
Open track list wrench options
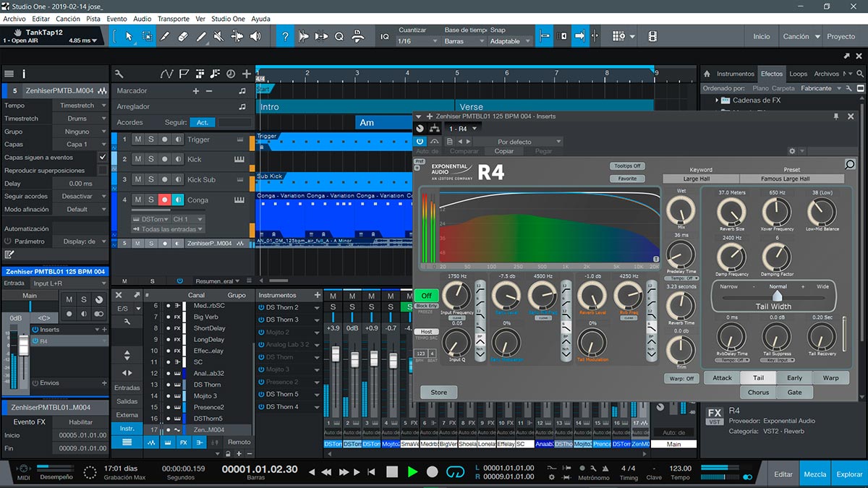[x=119, y=74]
